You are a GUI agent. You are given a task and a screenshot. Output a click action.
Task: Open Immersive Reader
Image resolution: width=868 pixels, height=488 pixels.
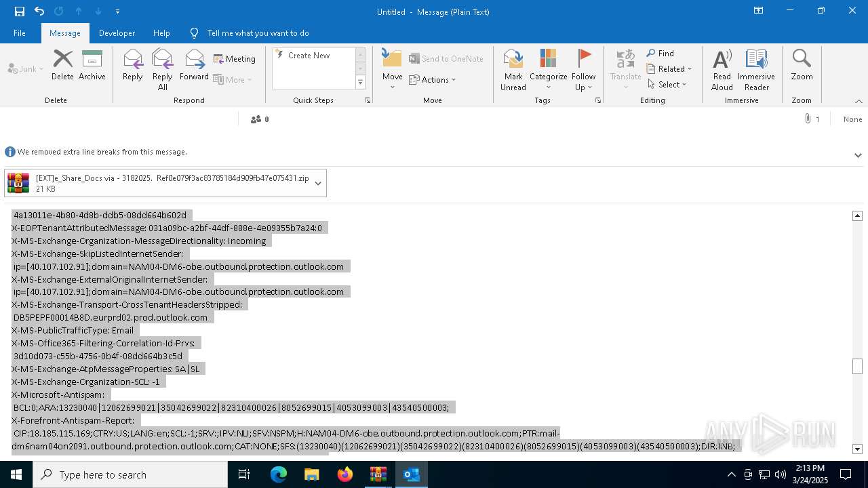tap(756, 69)
